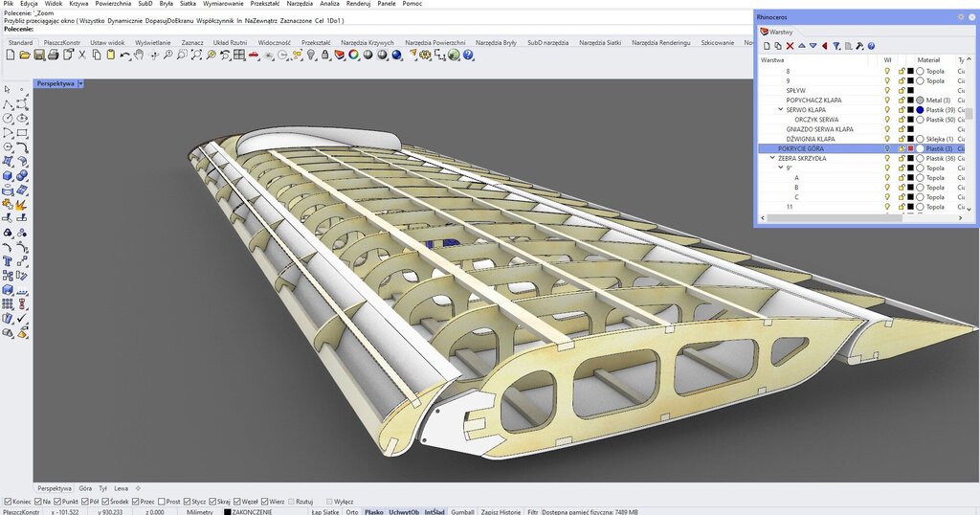Click the layer filter funnel icon
The width and height of the screenshot is (980, 515).
click(835, 46)
